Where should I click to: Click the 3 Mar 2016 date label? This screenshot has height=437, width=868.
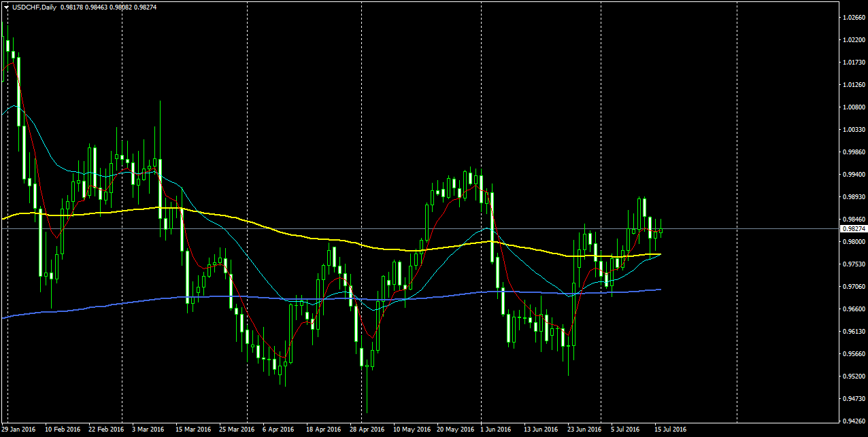tap(148, 430)
